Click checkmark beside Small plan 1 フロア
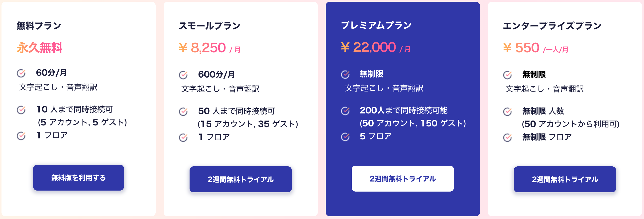 pyautogui.click(x=183, y=137)
